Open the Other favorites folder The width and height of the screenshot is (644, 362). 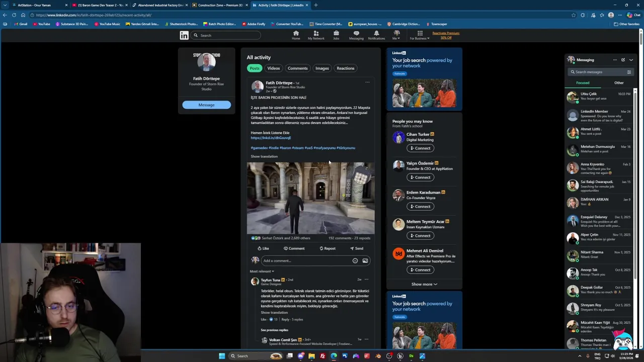pyautogui.click(x=626, y=24)
